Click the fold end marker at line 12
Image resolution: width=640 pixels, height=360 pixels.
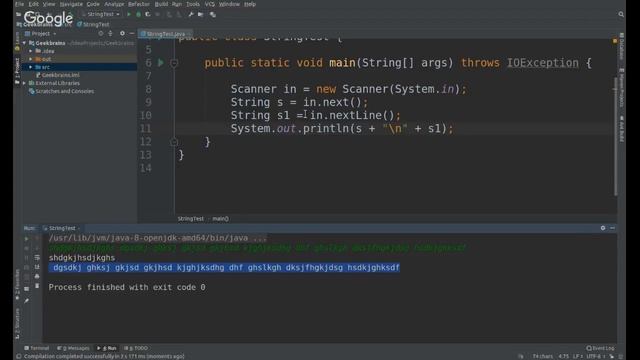point(174,142)
